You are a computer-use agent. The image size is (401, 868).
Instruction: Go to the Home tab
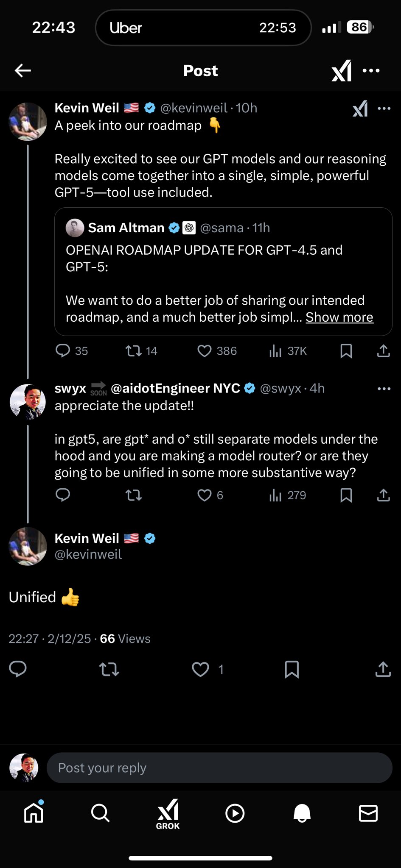click(x=34, y=813)
